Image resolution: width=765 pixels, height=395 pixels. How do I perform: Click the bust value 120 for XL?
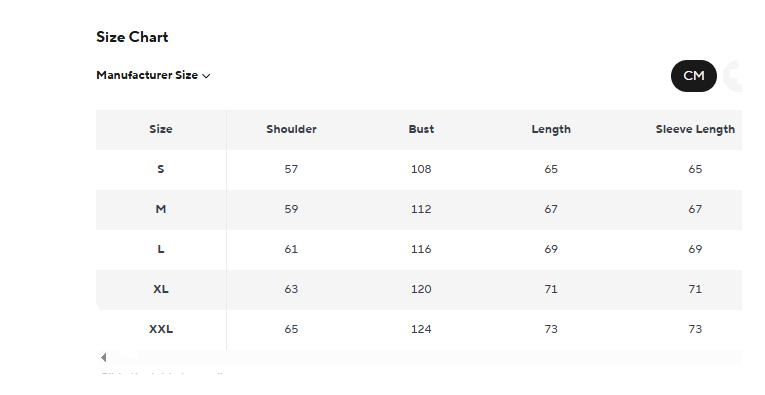[x=421, y=289]
